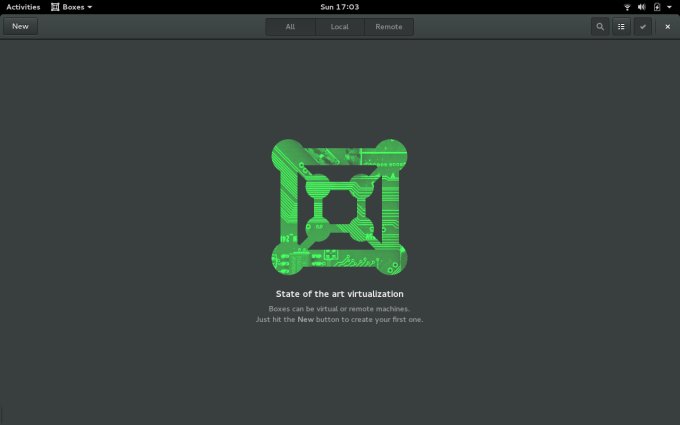Image resolution: width=680 pixels, height=425 pixels.
Task: Open the search magnifier icon
Action: pyautogui.click(x=600, y=27)
